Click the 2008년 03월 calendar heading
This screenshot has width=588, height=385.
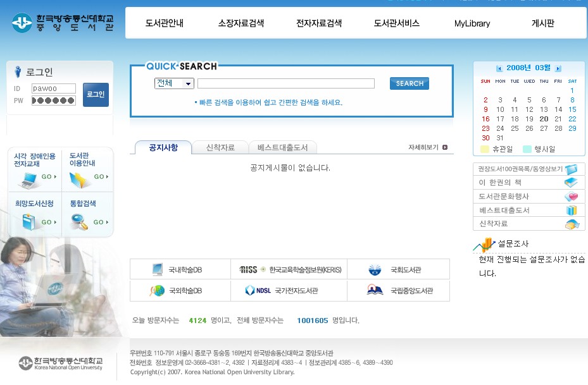[x=529, y=68]
